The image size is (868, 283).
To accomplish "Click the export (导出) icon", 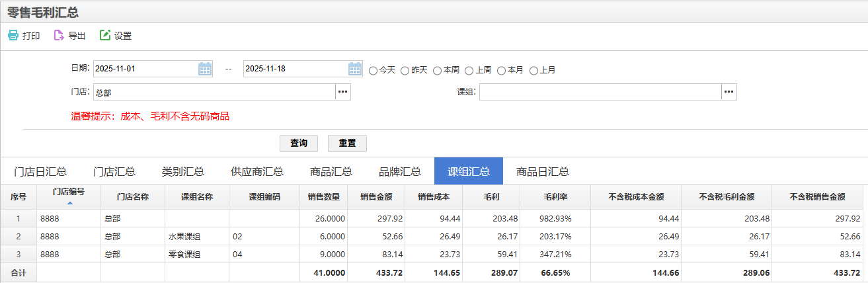I will point(59,36).
